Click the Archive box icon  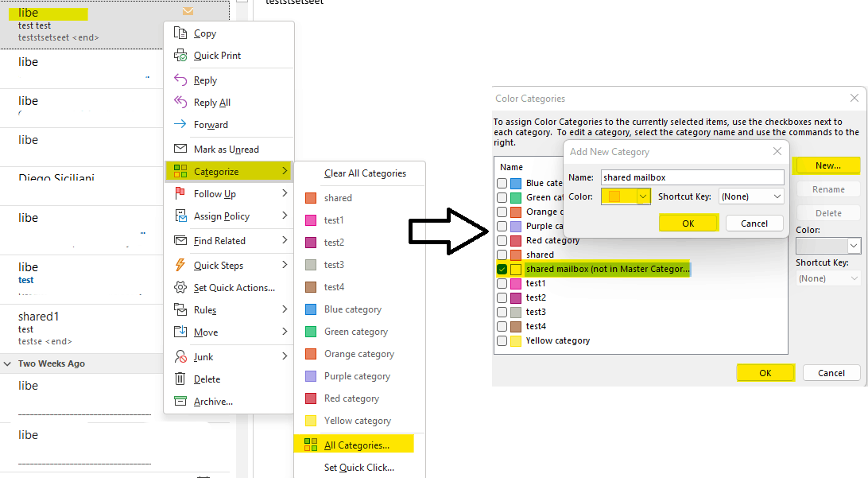coord(180,401)
